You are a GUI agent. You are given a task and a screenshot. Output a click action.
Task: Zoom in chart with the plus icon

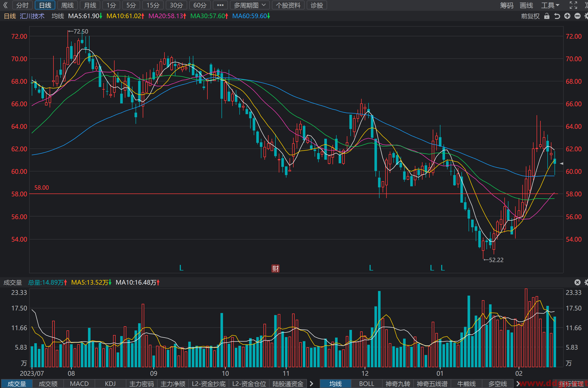click(x=567, y=16)
